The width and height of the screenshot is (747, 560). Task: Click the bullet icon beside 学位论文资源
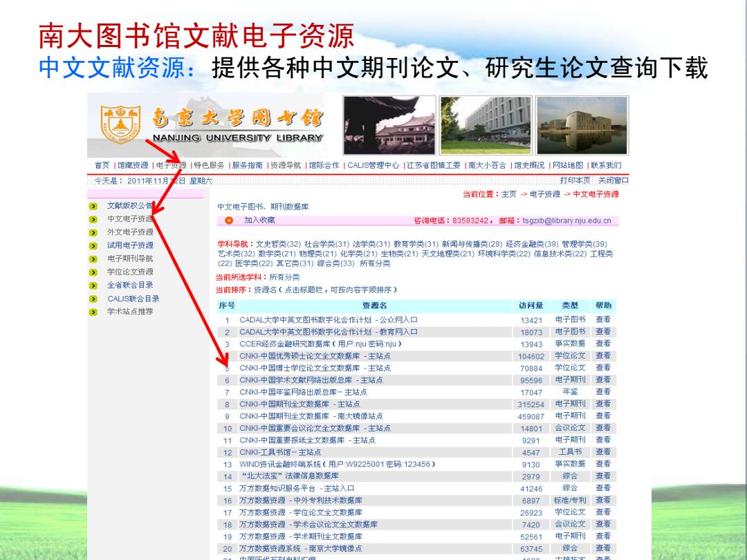pos(93,272)
